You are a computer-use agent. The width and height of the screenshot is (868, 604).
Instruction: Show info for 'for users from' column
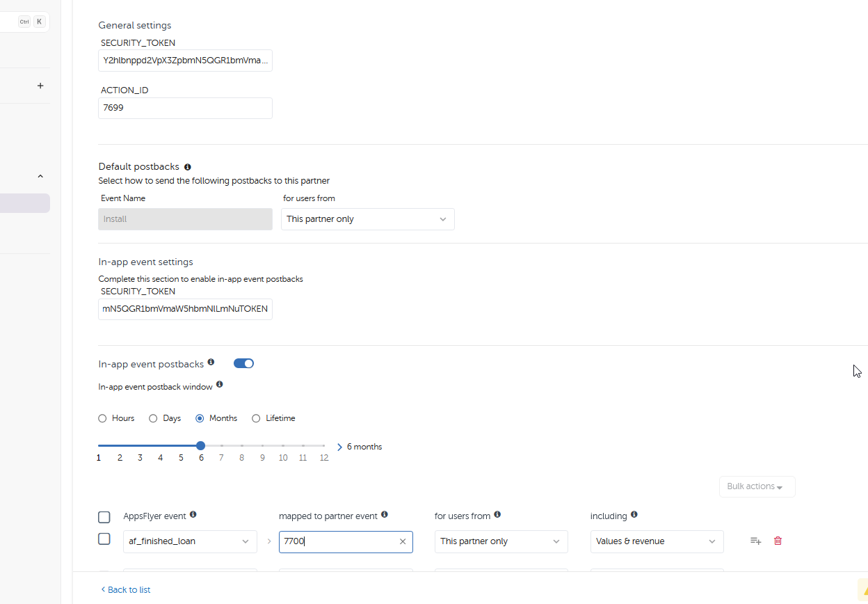pos(497,515)
